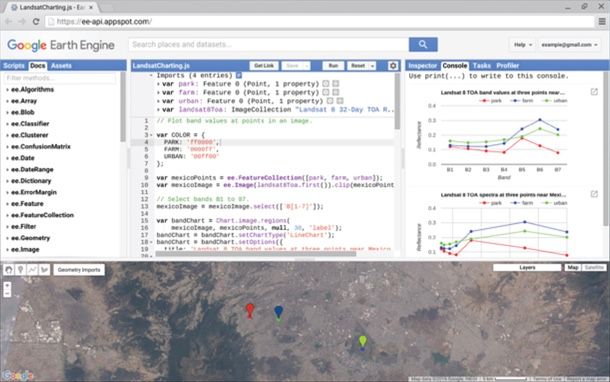
Task: Click the browser address bar
Action: pyautogui.click(x=319, y=21)
